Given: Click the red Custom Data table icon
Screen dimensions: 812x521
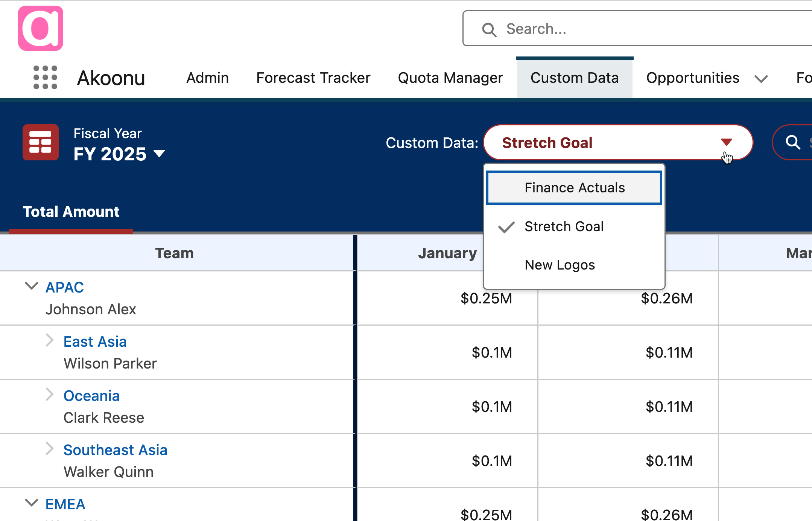Looking at the screenshot, I should [x=41, y=142].
